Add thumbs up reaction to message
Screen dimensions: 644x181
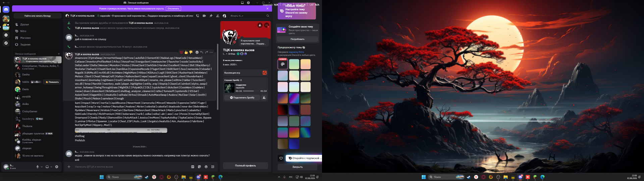pos(186,52)
